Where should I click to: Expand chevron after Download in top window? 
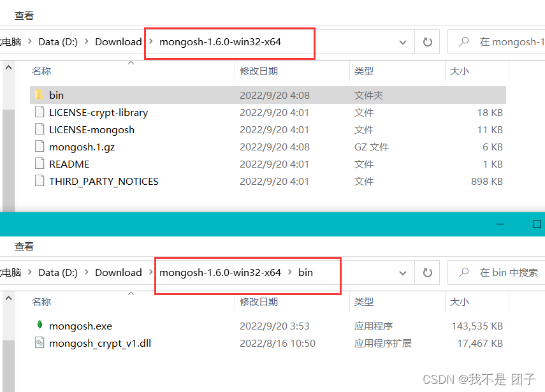click(151, 41)
